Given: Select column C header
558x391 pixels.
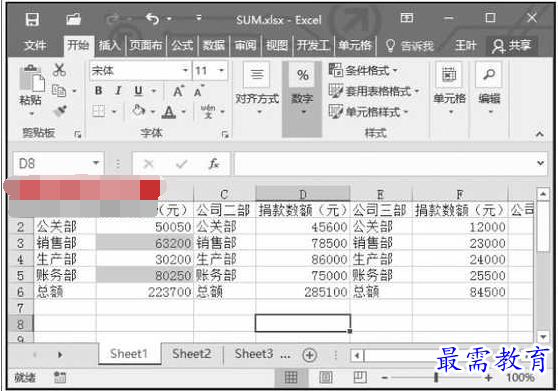Looking at the screenshot, I should 224,194.
